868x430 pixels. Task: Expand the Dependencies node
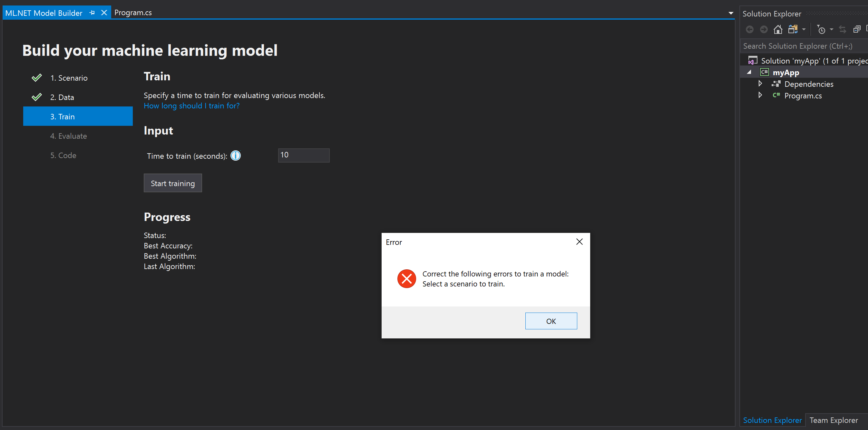(760, 84)
